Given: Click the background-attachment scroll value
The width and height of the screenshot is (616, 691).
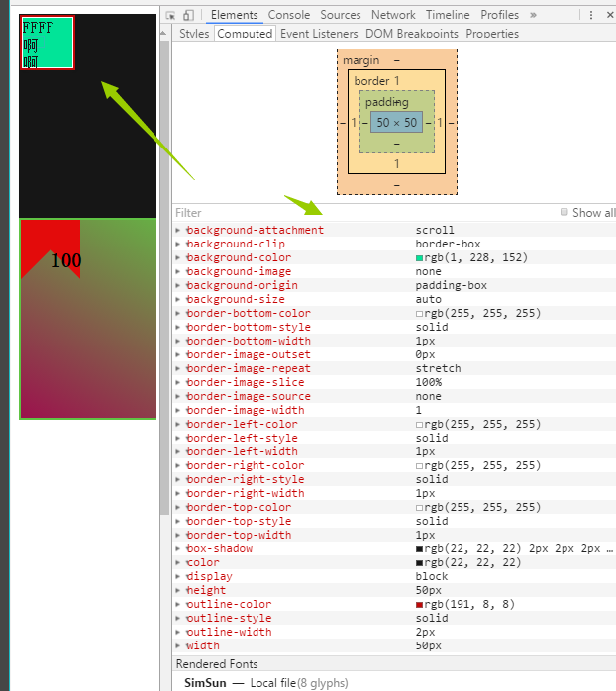Looking at the screenshot, I should pyautogui.click(x=435, y=230).
